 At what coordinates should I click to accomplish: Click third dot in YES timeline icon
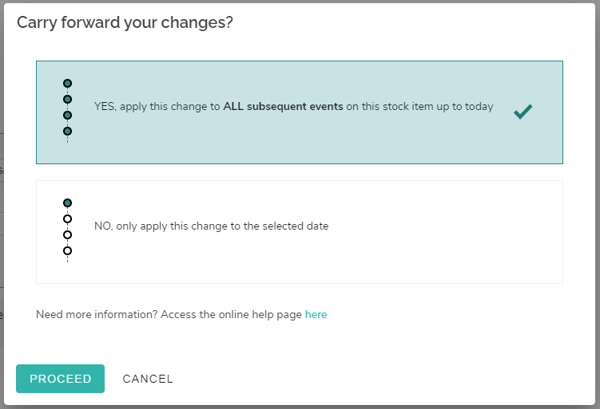(68, 115)
